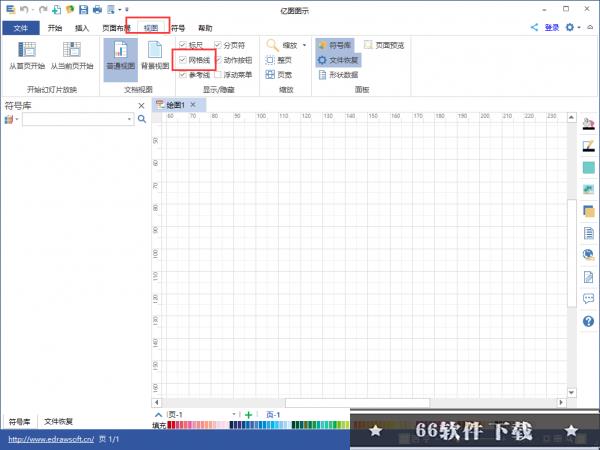Toggle the Gridlines (网格线) checkbox
This screenshot has height=450, width=600.
pos(183,60)
